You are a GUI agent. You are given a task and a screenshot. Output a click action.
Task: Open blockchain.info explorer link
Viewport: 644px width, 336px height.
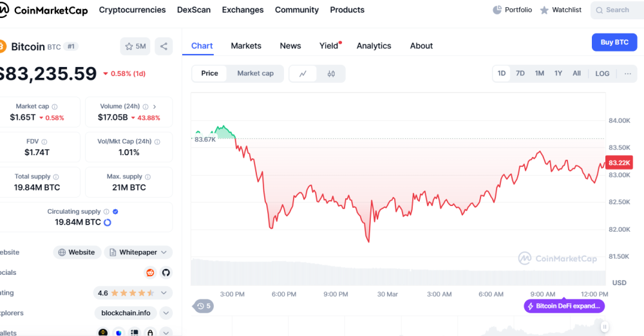pos(126,313)
